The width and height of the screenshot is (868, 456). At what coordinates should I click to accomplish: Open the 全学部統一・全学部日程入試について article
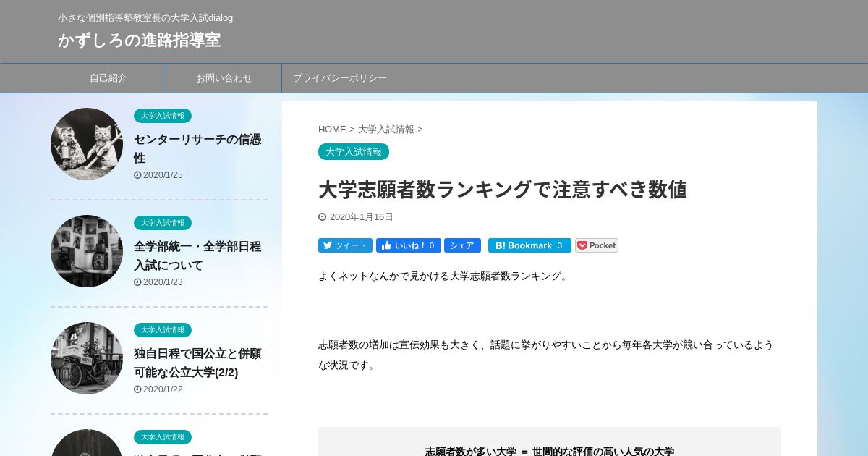[x=197, y=256]
